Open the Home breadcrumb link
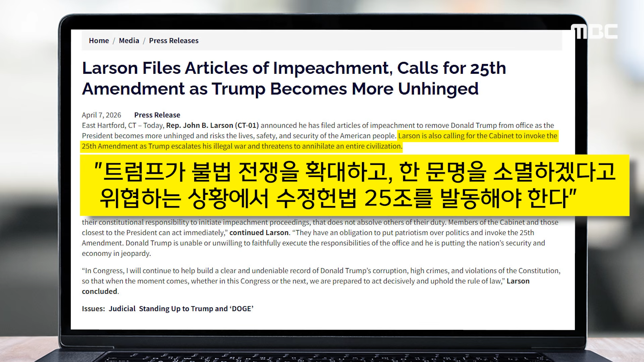The width and height of the screenshot is (644, 362). [x=99, y=41]
